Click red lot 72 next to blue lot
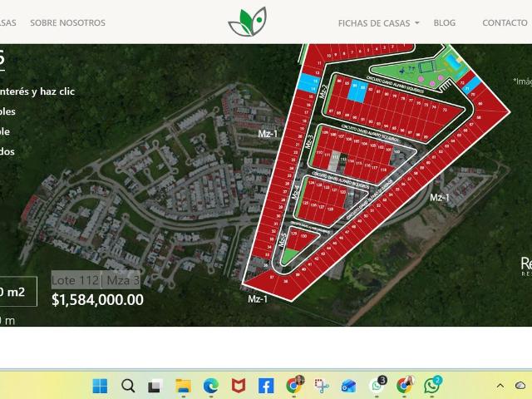 pyautogui.click(x=465, y=80)
